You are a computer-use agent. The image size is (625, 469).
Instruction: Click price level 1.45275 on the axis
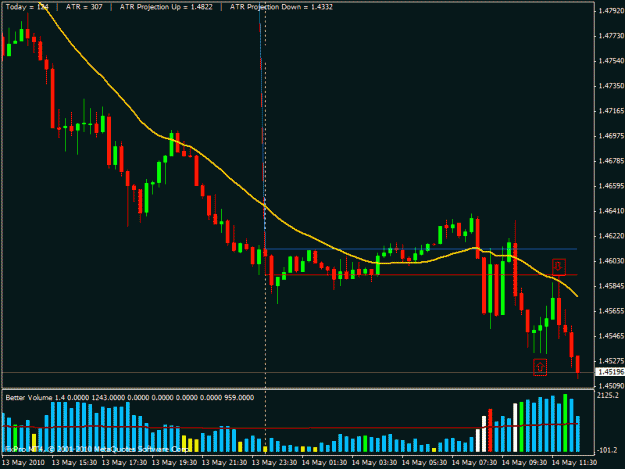click(x=611, y=361)
